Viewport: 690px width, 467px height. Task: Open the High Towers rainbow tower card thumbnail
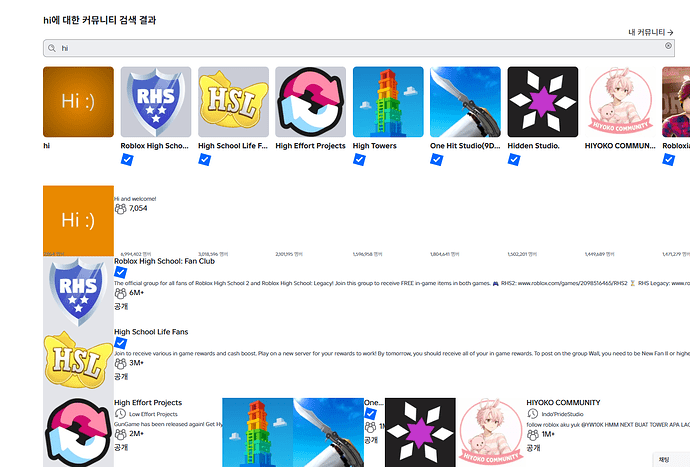[x=388, y=102]
